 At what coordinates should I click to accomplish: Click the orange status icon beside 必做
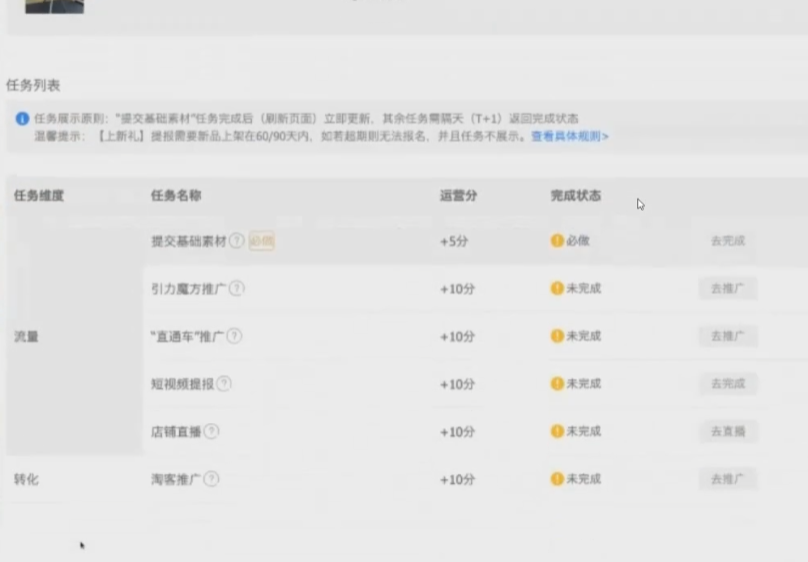[x=557, y=241]
